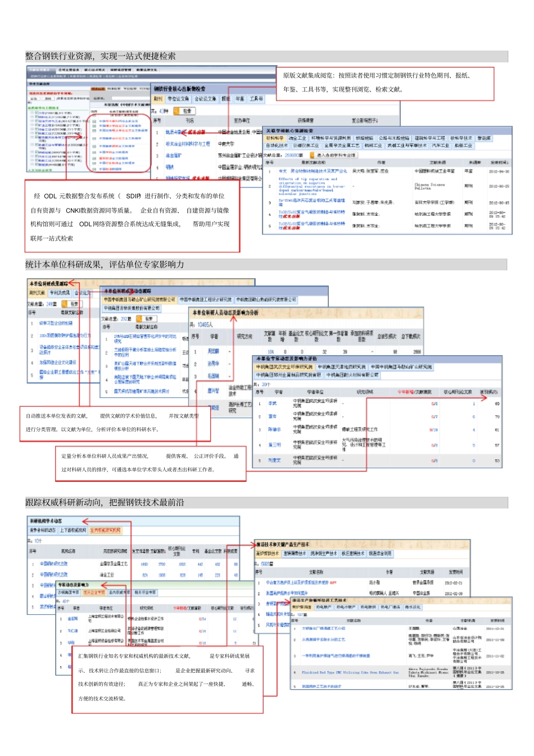
Task: Select the 热电冷联产 tab
Action: pos(345,607)
